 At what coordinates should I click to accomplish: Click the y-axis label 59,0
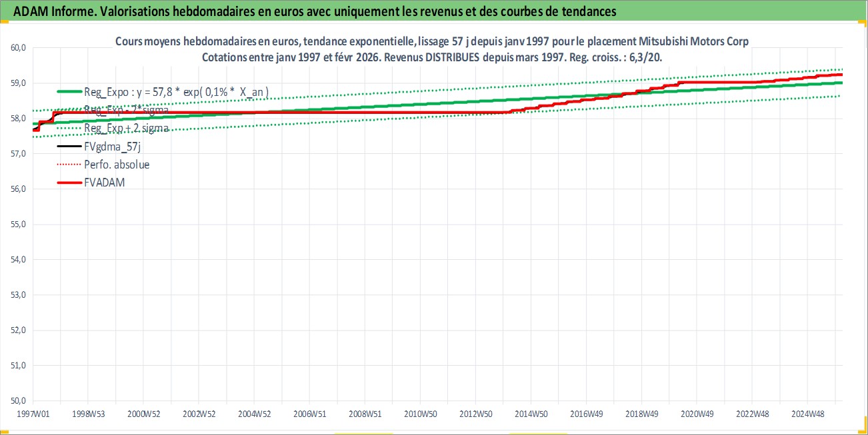coord(18,83)
